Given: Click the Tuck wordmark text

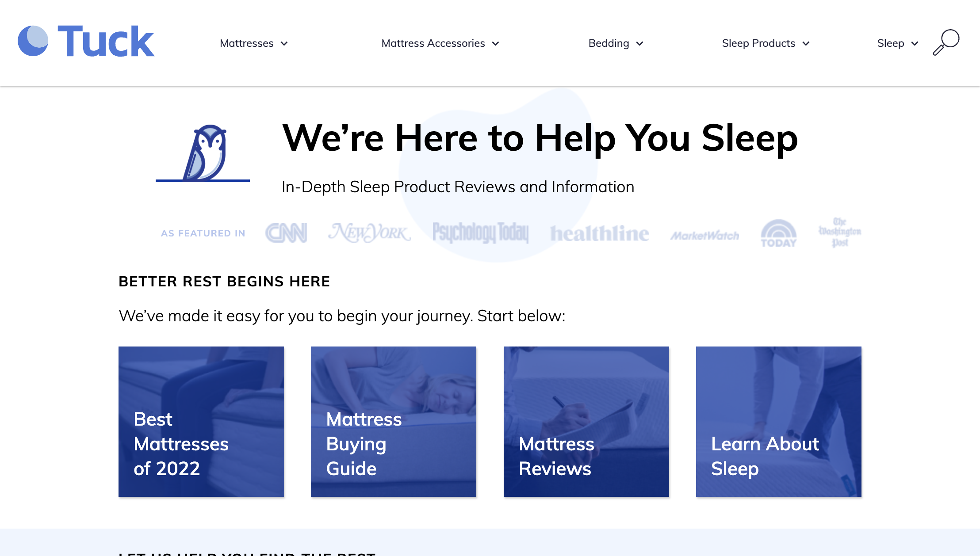Looking at the screenshot, I should pos(106,42).
